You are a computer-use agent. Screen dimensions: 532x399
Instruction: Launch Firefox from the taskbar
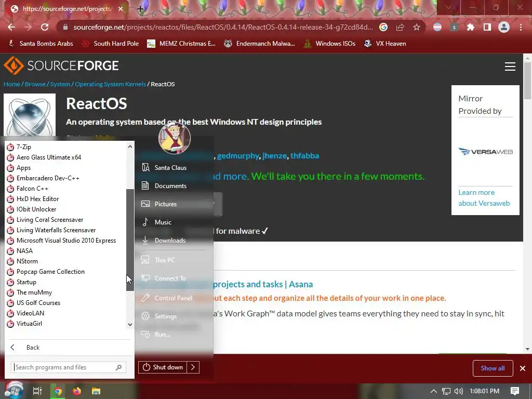coord(77,391)
